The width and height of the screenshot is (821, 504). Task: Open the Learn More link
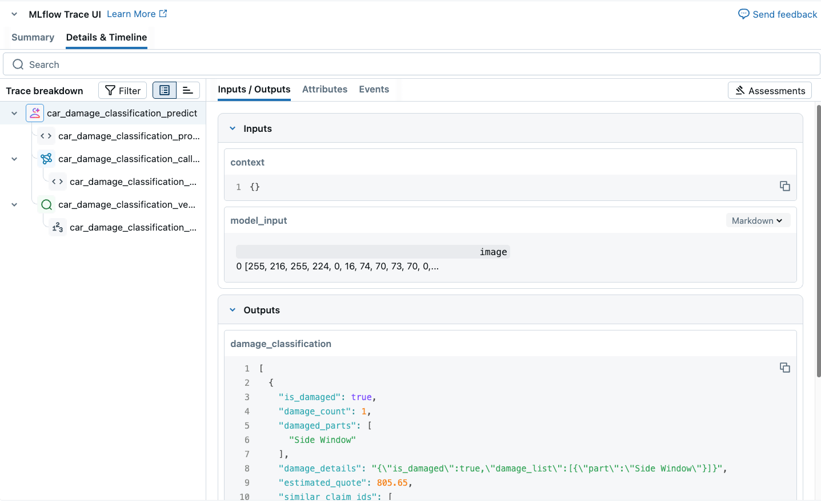coord(137,14)
